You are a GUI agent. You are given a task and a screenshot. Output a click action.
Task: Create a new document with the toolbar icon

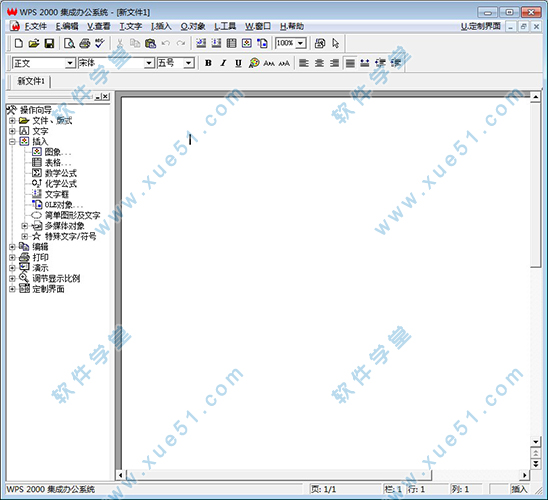(x=19, y=43)
